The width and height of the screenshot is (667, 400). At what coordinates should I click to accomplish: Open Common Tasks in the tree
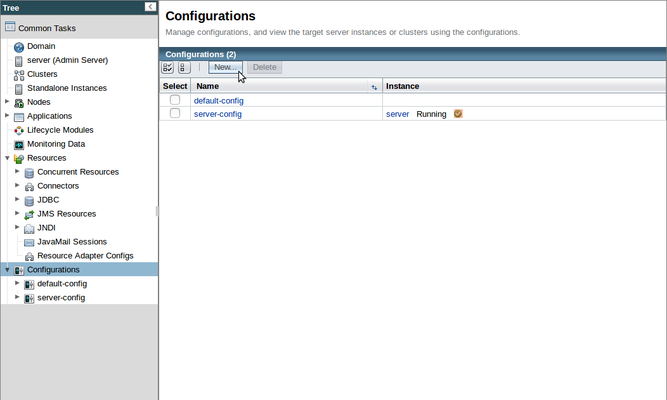[x=47, y=28]
